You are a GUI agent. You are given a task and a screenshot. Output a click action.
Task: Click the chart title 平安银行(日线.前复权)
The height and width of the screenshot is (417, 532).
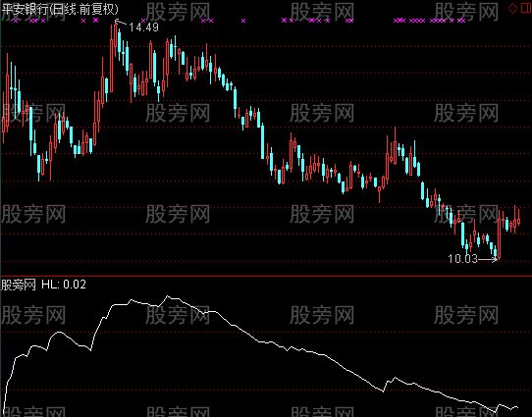click(x=60, y=9)
